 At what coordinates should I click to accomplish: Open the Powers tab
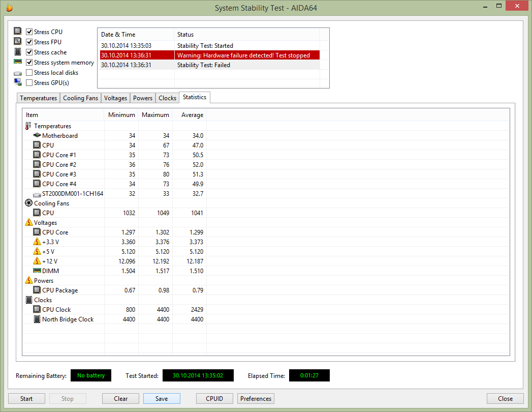point(142,98)
